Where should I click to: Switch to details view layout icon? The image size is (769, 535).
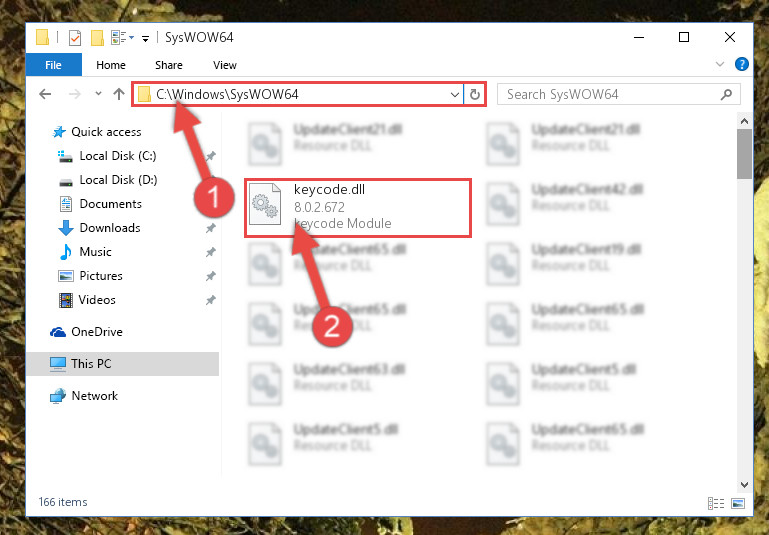pyautogui.click(x=716, y=503)
